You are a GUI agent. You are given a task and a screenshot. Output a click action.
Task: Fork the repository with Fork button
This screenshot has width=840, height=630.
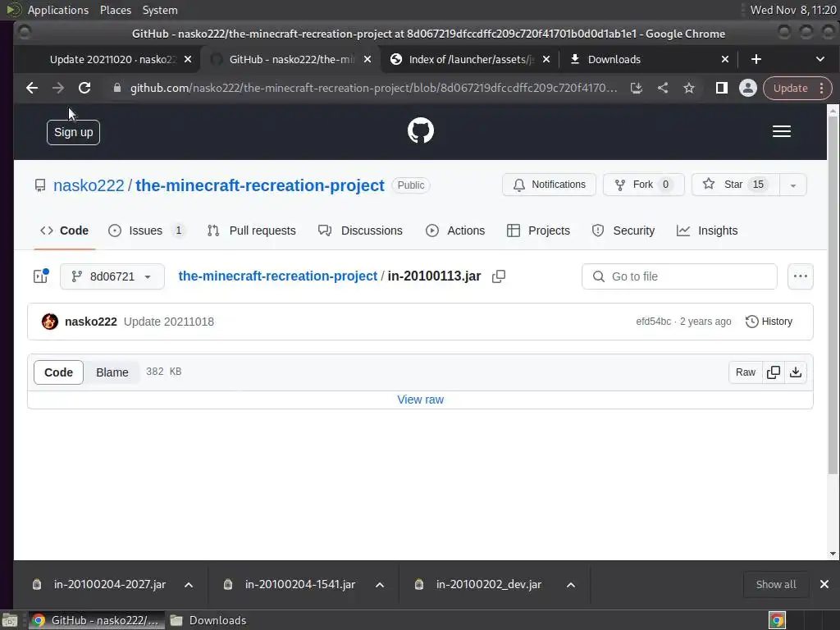click(643, 185)
